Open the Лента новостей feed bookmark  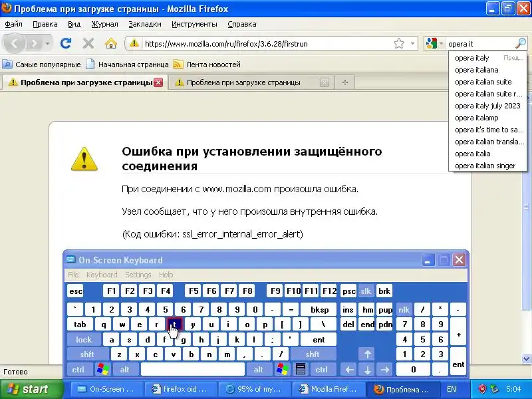[x=207, y=65]
